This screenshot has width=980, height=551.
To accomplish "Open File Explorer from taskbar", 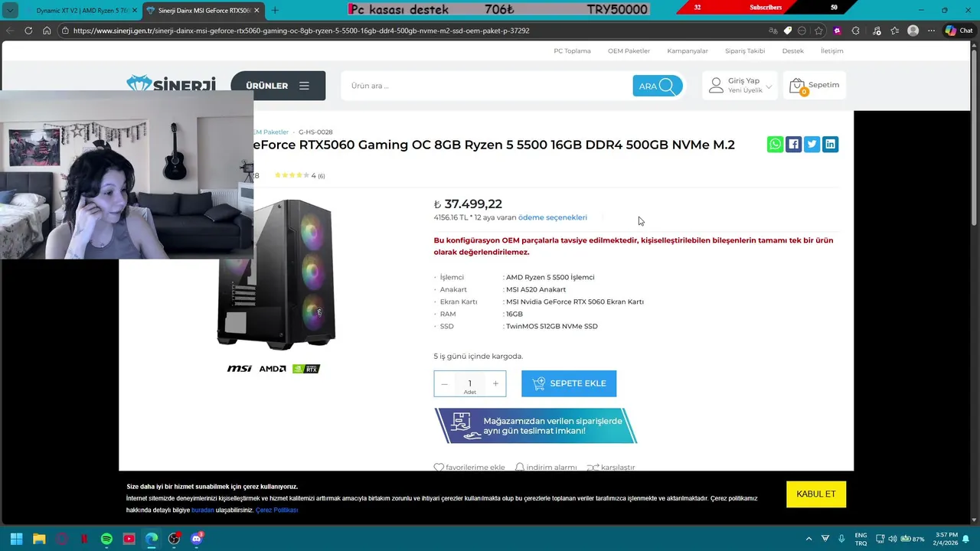I will coord(39,539).
